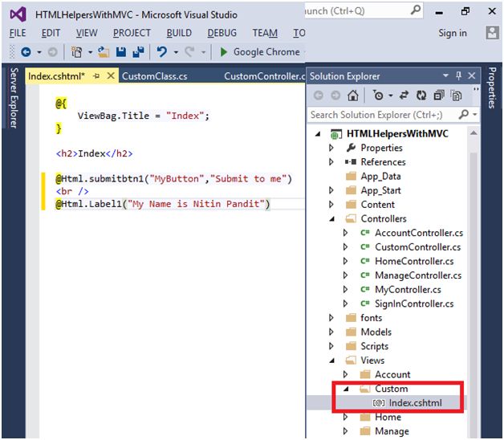Click the Sign in link
Image resolution: width=504 pixels, height=440 pixels.
click(x=453, y=33)
